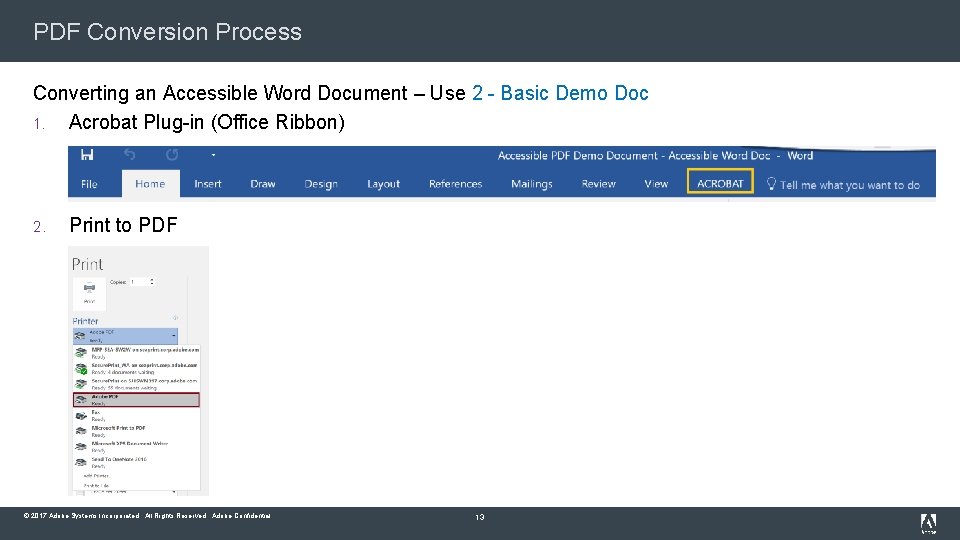Click the Send To OneNote printer icon
The image size is (960, 540).
[81, 462]
